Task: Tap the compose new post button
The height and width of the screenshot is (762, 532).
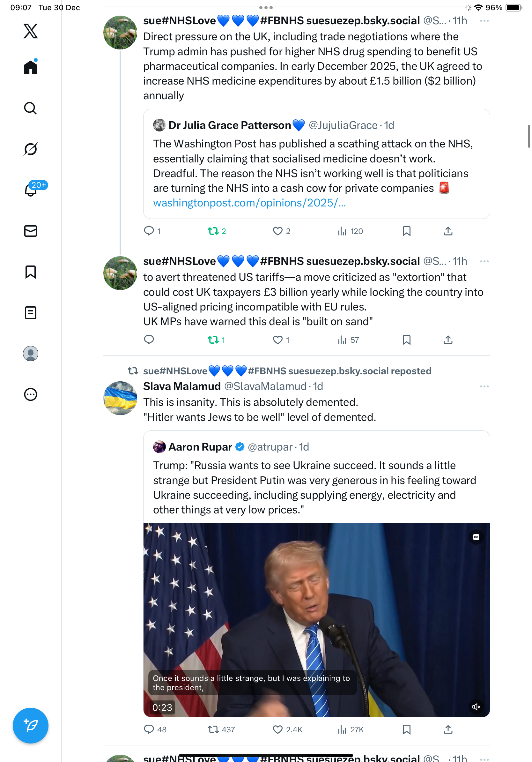Action: (31, 726)
